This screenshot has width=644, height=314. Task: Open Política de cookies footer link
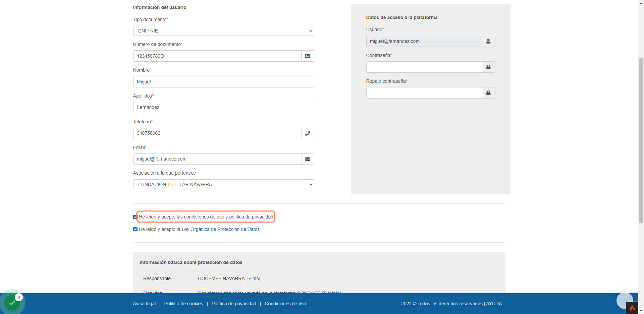183,304
